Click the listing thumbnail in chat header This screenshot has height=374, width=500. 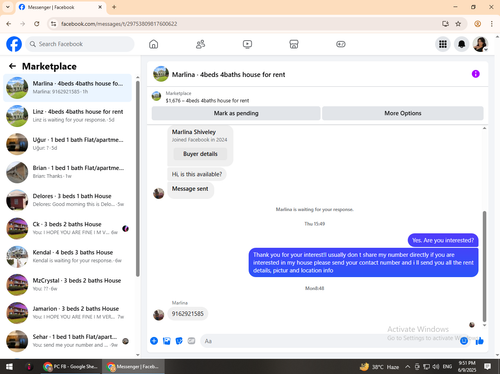[161, 74]
